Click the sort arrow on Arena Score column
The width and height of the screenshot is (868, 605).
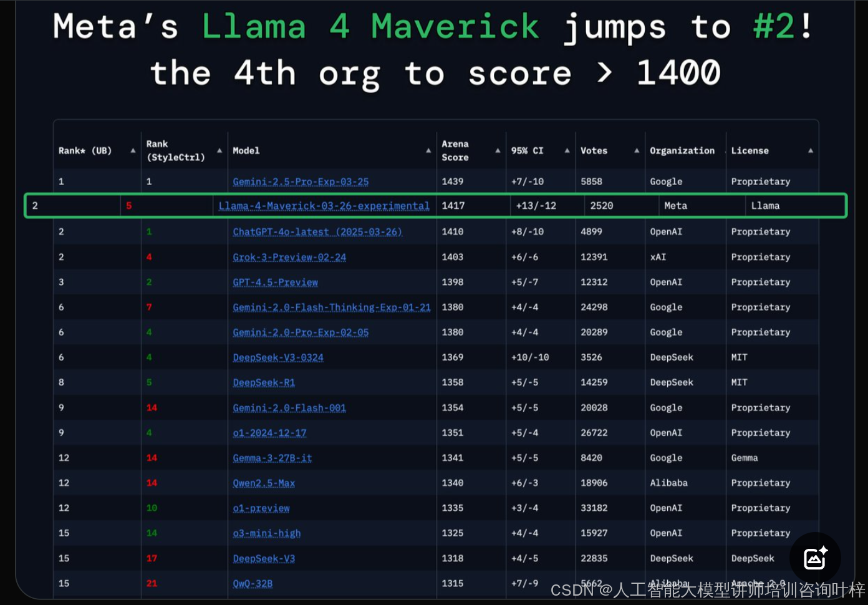coord(498,150)
